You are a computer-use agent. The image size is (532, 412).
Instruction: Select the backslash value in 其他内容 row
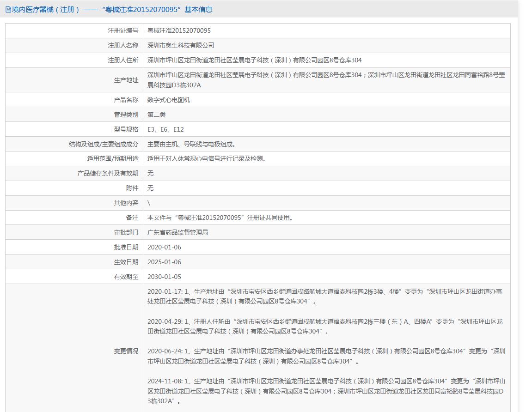tap(149, 203)
